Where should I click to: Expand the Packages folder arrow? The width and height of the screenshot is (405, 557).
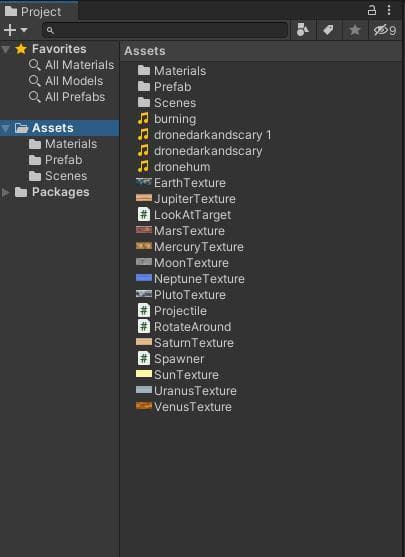pyautogui.click(x=6, y=193)
